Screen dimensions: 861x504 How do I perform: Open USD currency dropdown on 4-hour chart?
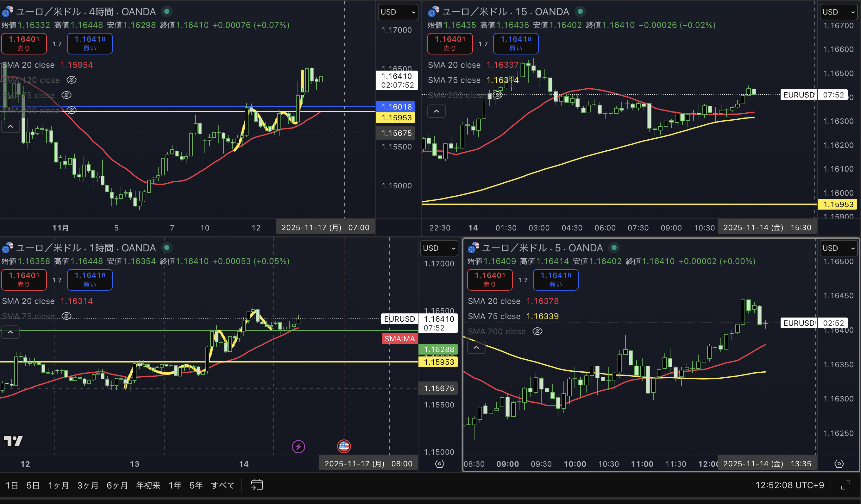pyautogui.click(x=398, y=12)
